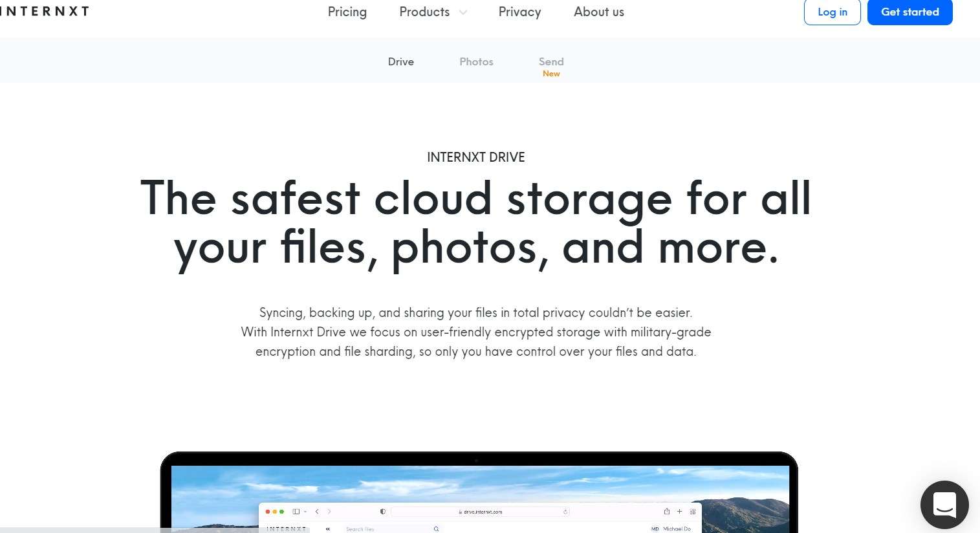980x533 pixels.
Task: Click the laptop Drive preview image
Action: click(479, 492)
